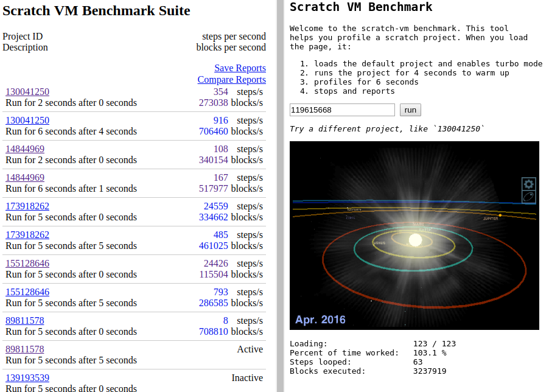Open 130041250 link above 'Run for 2 seconds after 0 seconds'
Screen dimensions: 549x392
(x=27, y=92)
